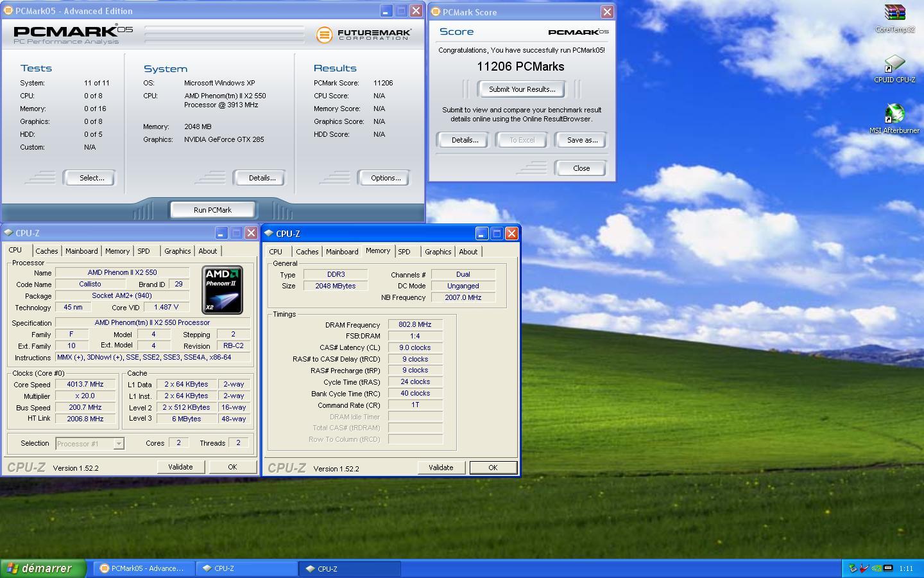Open Graphics tab in right CPU-Z window

[x=438, y=252]
